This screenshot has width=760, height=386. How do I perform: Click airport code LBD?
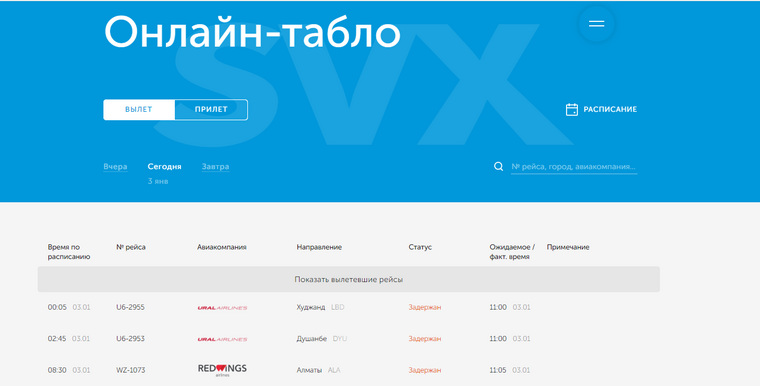coord(338,307)
